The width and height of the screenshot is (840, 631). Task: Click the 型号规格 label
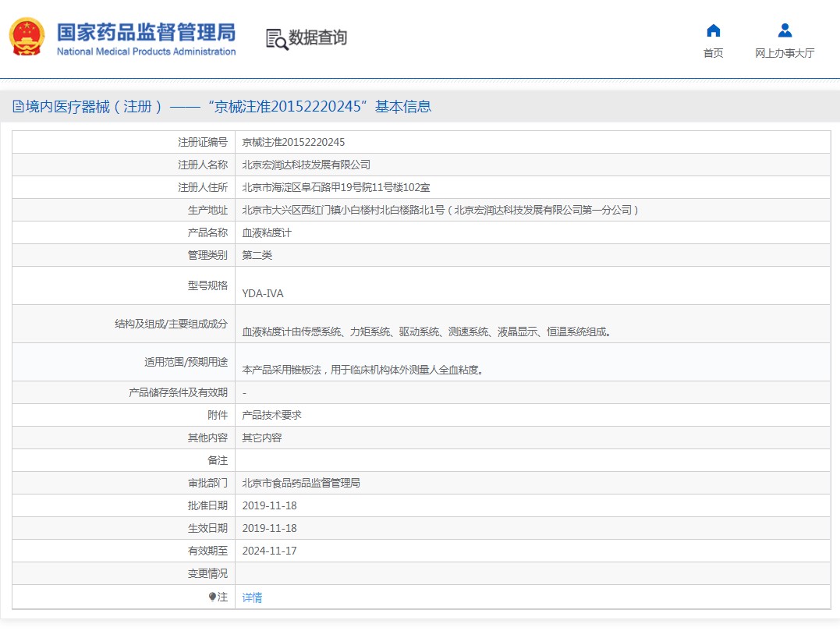tap(208, 285)
